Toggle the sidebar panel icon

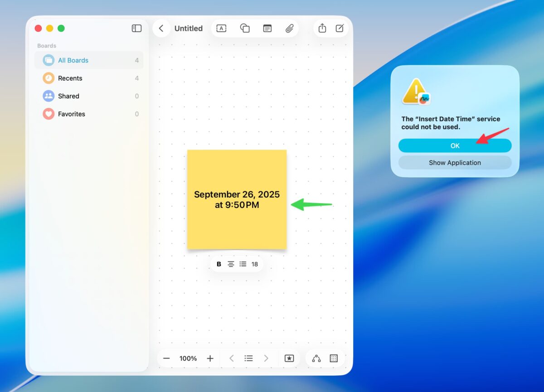[136, 28]
